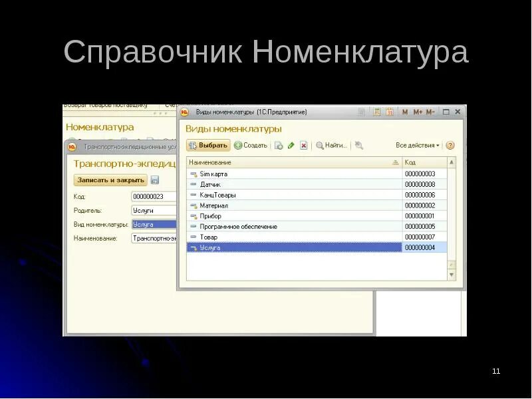Image resolution: width=532 pixels, height=399 pixels.
Task: Save with diskette icon beside Записать и закрыть
Action: [x=155, y=180]
